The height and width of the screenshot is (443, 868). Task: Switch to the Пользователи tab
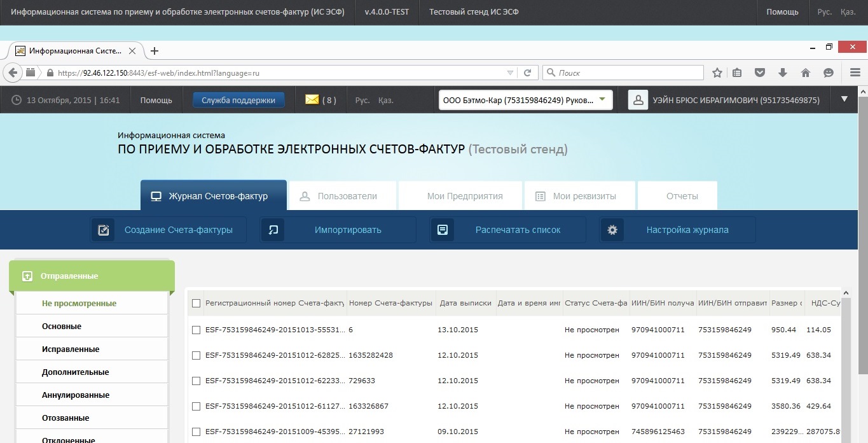click(x=343, y=196)
